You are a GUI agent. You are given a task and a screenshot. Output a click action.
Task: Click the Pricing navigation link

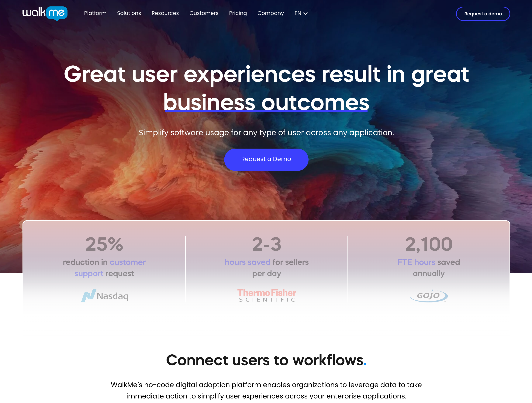tap(238, 13)
